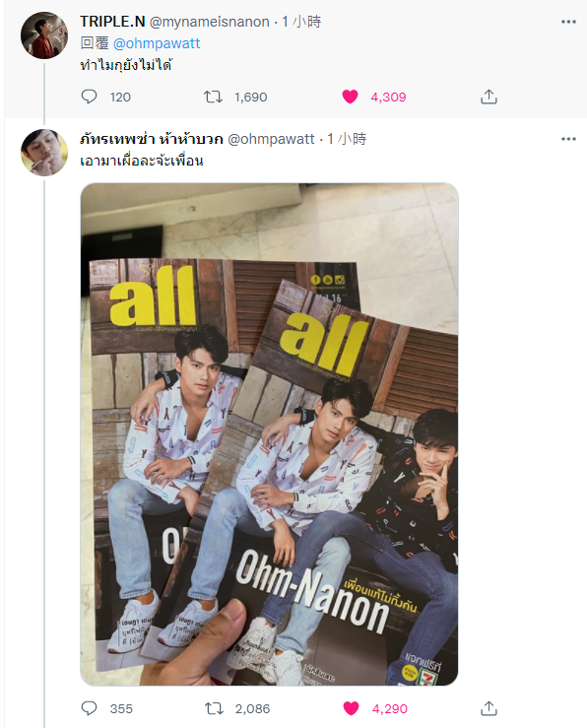The height and width of the screenshot is (728, 587).
Task: Open the ภัทรเทพซ่า display name profile
Action: click(x=152, y=139)
